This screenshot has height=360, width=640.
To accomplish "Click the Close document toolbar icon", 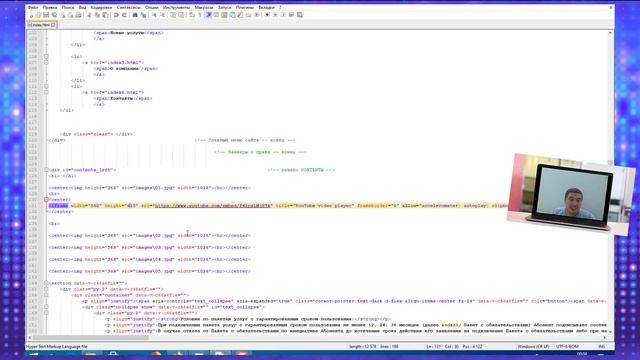I will tap(62, 15).
